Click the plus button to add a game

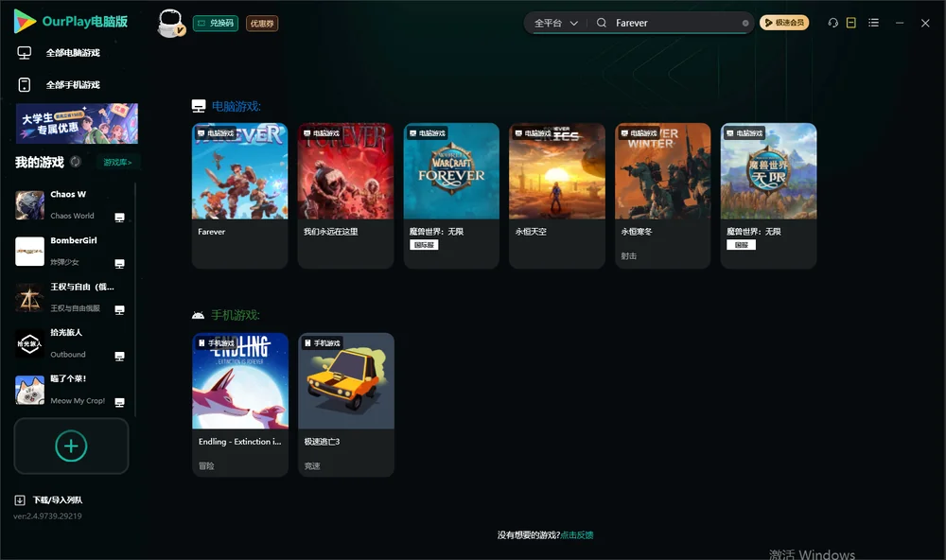(x=71, y=446)
